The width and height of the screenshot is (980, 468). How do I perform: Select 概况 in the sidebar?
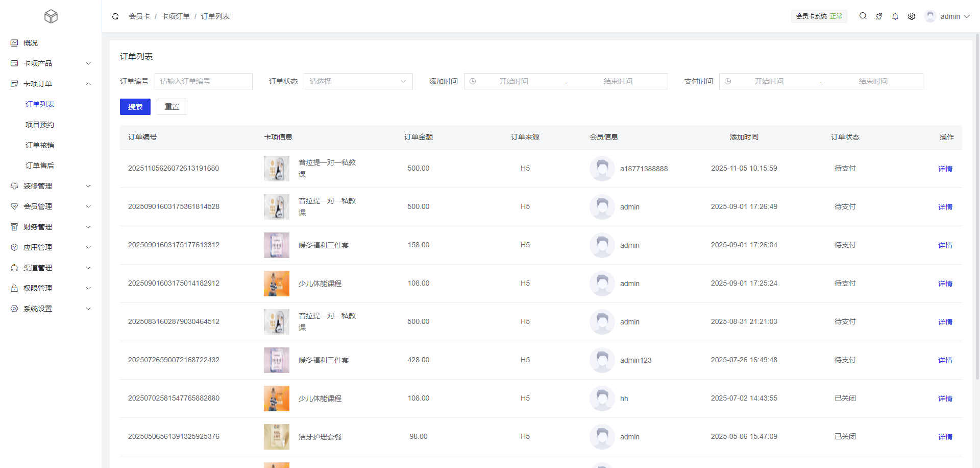point(31,43)
